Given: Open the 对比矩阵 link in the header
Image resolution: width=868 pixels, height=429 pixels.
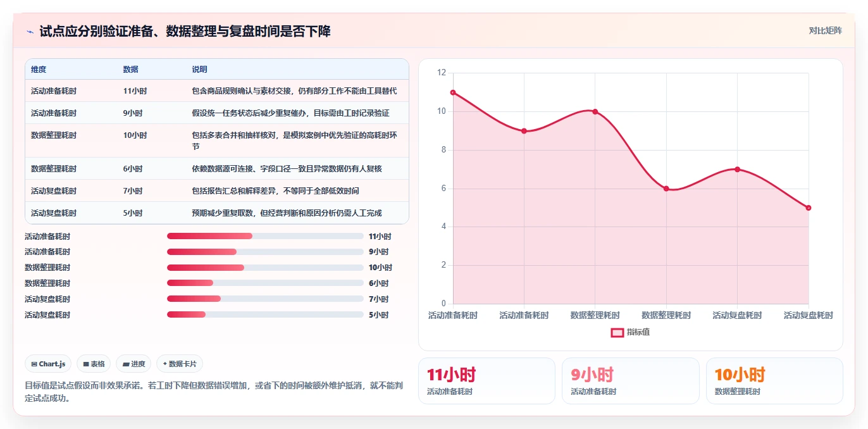Looking at the screenshot, I should [825, 30].
